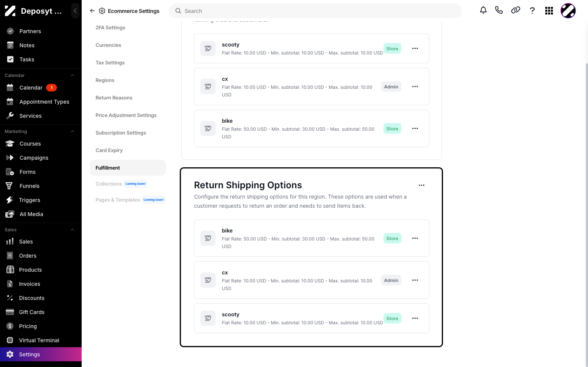Open Pricing page

click(x=41, y=326)
